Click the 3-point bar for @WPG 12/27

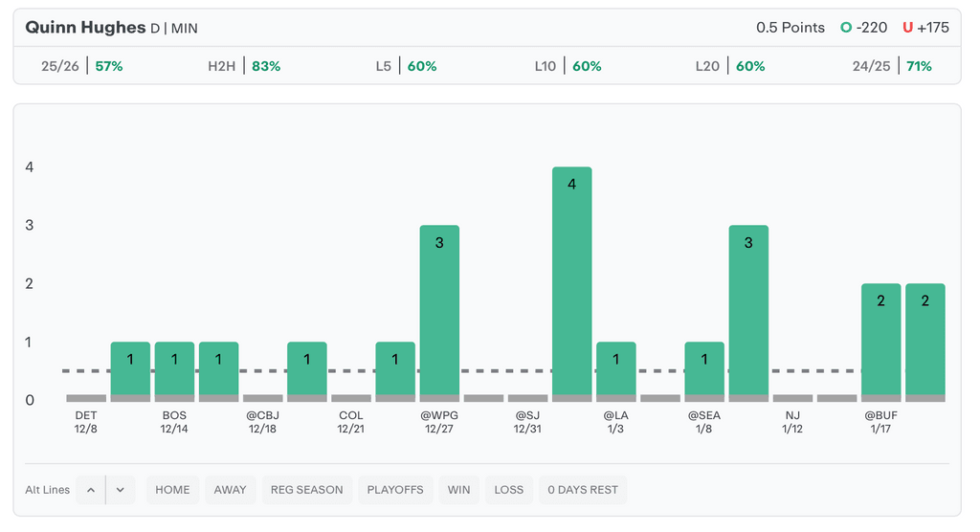[x=439, y=313]
